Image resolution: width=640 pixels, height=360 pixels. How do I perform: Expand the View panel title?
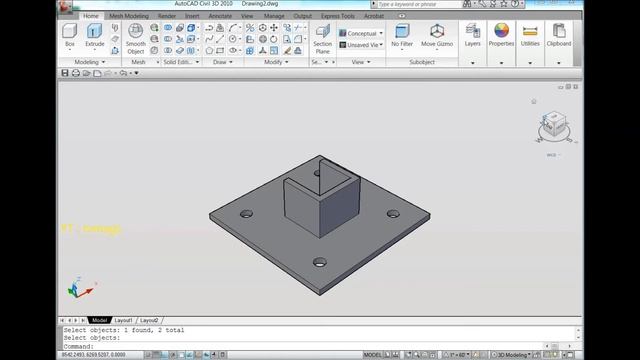361,62
